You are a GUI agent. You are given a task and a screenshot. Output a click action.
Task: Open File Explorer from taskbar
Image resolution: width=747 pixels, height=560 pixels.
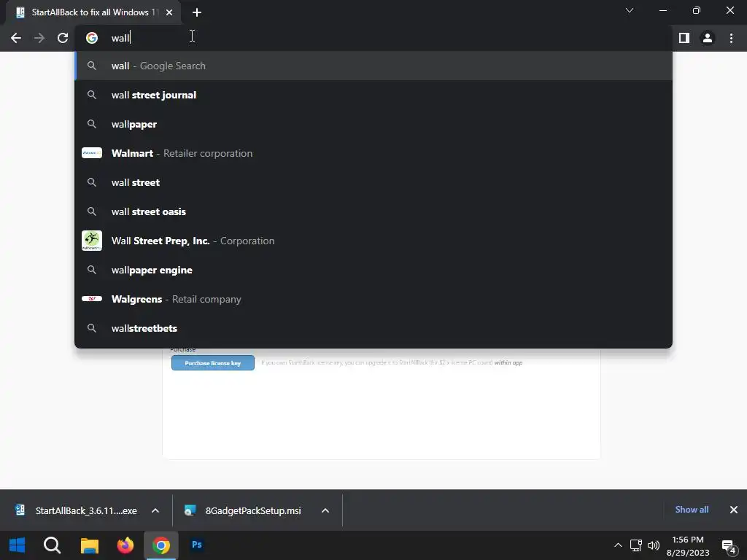pos(89,545)
